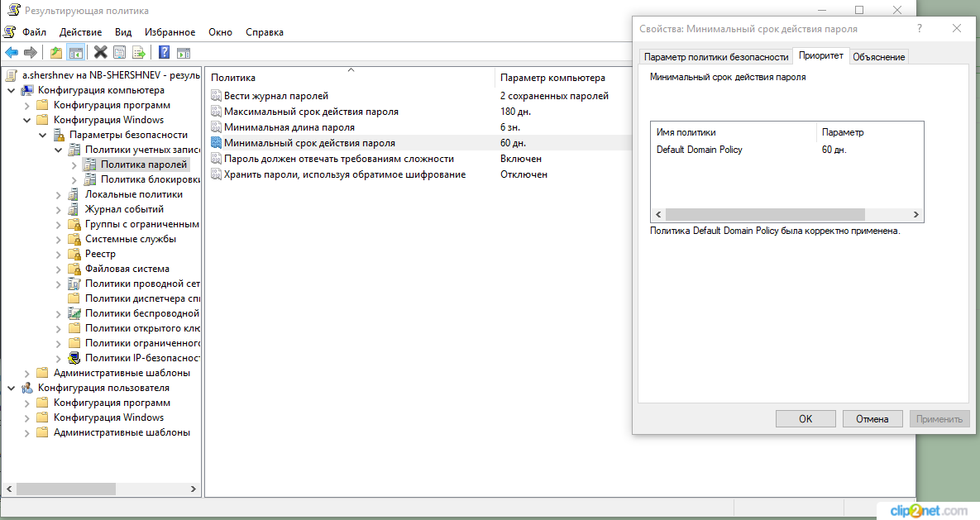This screenshot has height=520, width=980.
Task: Select the Политика блокировки tree item
Action: click(x=150, y=179)
